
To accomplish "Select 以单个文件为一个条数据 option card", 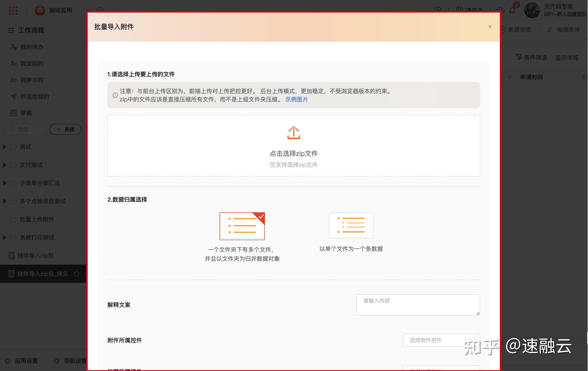I will pos(351,225).
